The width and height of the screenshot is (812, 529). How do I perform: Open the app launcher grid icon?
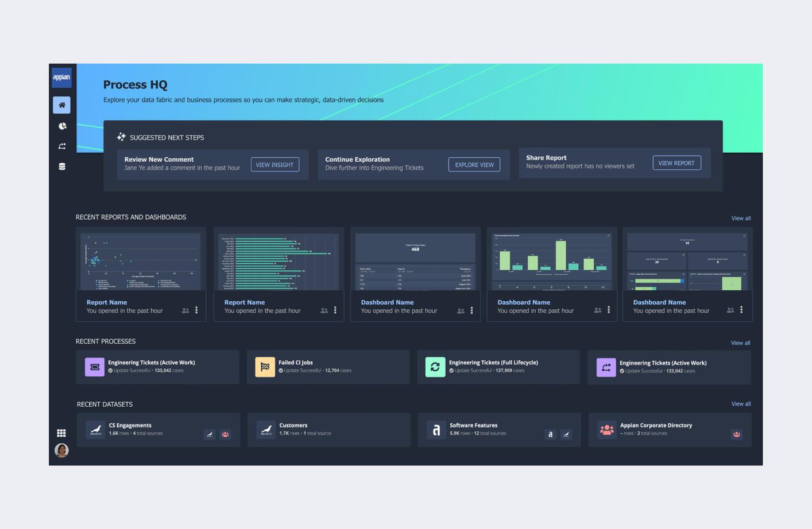click(61, 432)
